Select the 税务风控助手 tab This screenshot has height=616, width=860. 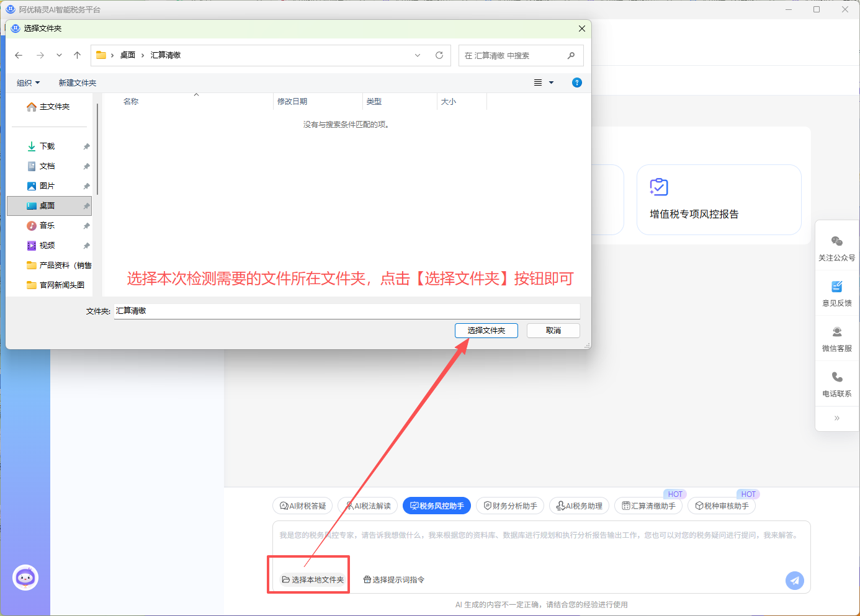pos(437,506)
